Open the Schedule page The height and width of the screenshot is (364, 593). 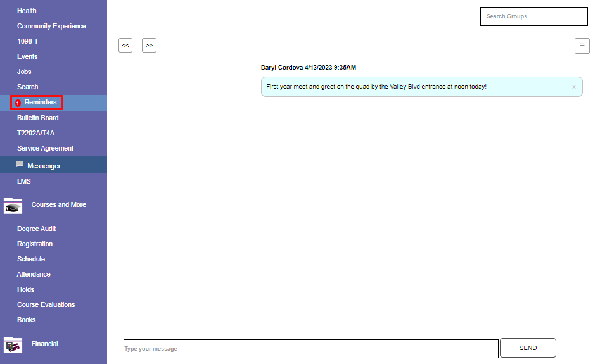31,259
